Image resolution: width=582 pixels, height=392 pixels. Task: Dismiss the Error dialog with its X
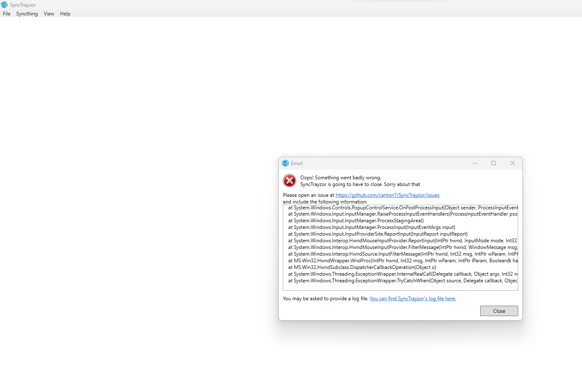(513, 163)
